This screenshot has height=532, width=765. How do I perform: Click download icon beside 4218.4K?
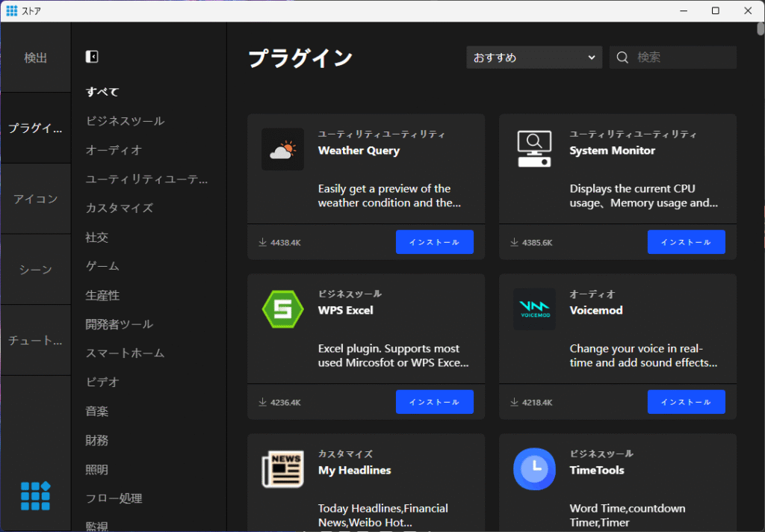[x=514, y=402]
